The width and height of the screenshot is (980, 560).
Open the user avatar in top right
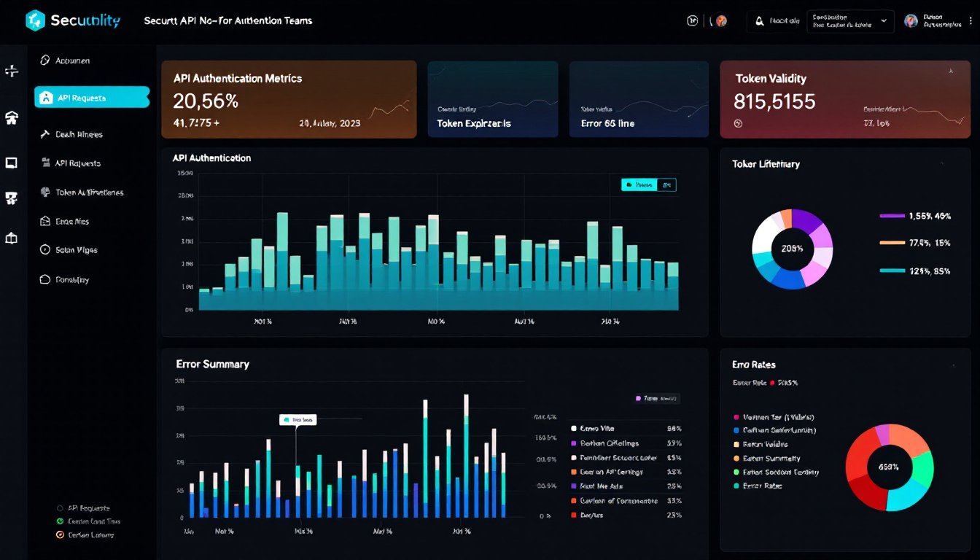[911, 21]
